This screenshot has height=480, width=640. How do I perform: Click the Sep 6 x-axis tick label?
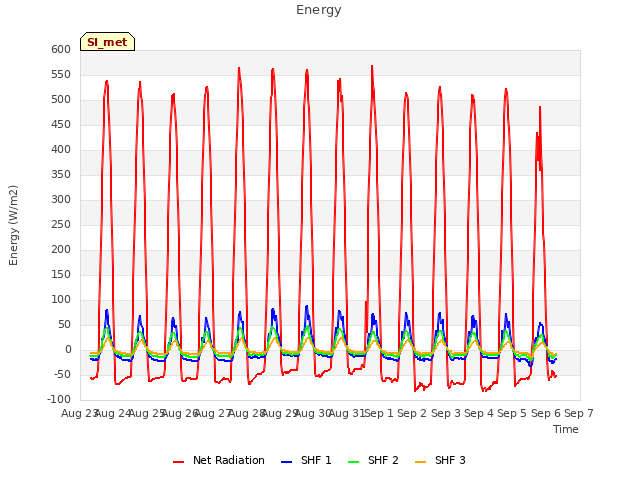546,413
